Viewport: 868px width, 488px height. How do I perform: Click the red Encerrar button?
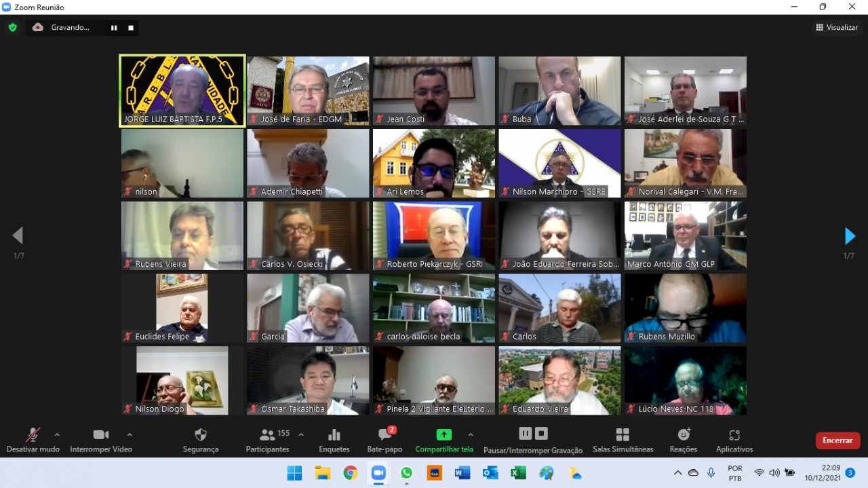(837, 440)
